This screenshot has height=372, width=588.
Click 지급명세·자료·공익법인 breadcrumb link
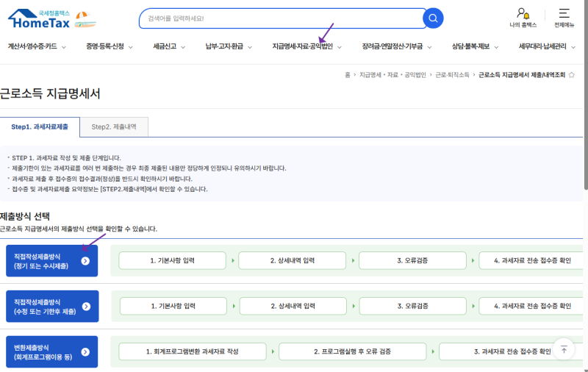(392, 75)
